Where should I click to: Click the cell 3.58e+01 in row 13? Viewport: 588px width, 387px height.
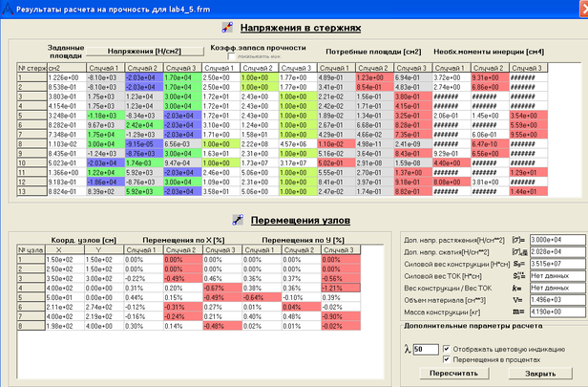tap(220, 191)
